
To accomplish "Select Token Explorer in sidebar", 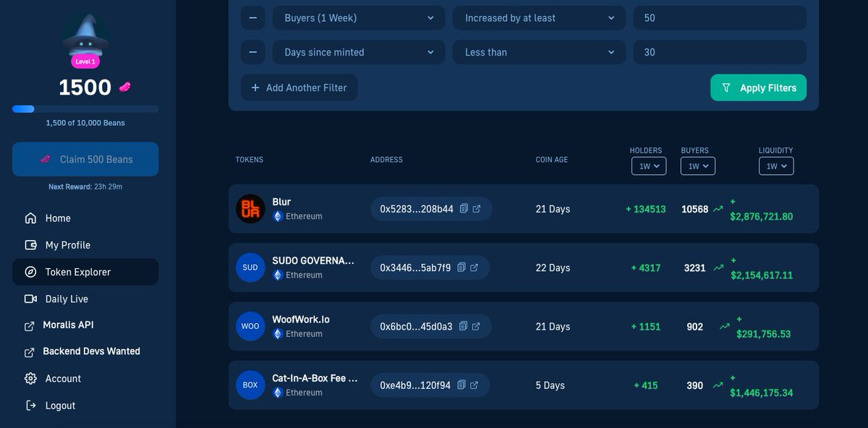I will [x=85, y=272].
